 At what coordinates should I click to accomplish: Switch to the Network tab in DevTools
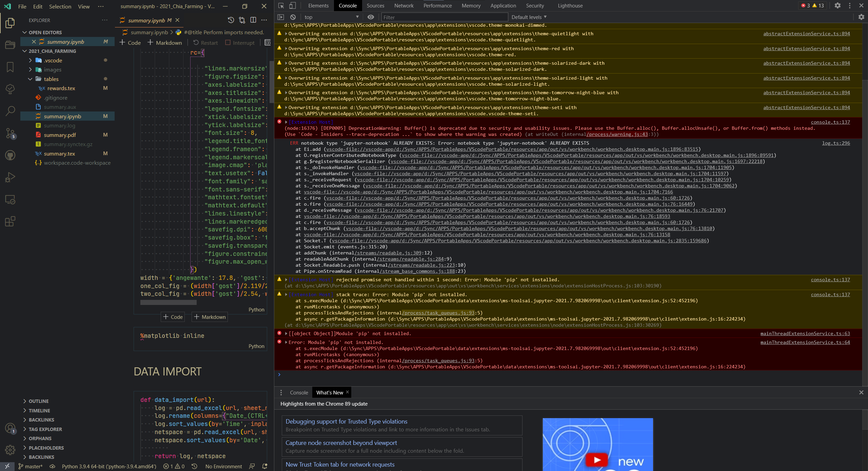403,5
